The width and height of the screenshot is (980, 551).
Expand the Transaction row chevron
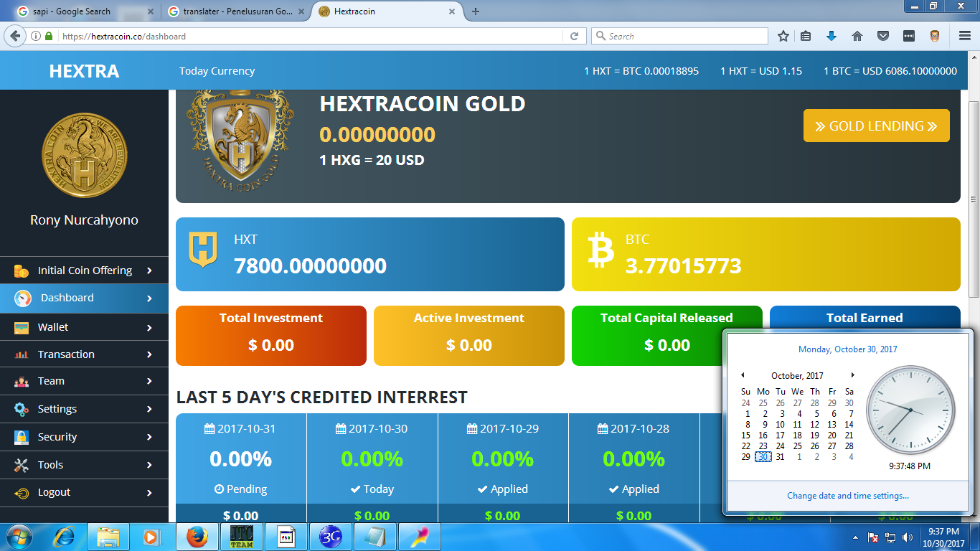tap(149, 354)
